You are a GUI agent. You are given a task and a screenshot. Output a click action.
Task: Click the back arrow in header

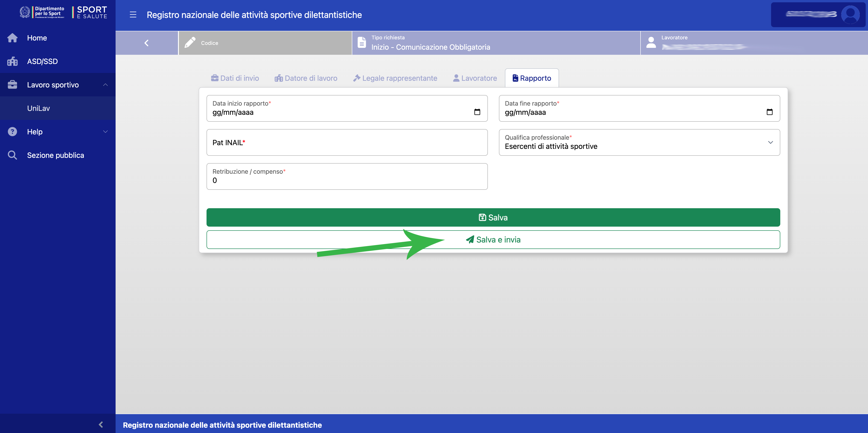(147, 43)
